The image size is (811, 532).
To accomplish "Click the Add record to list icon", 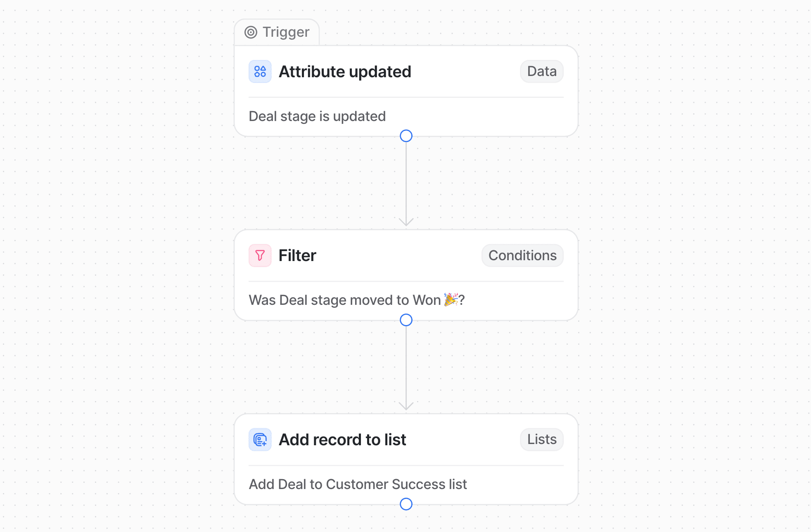I will click(260, 439).
